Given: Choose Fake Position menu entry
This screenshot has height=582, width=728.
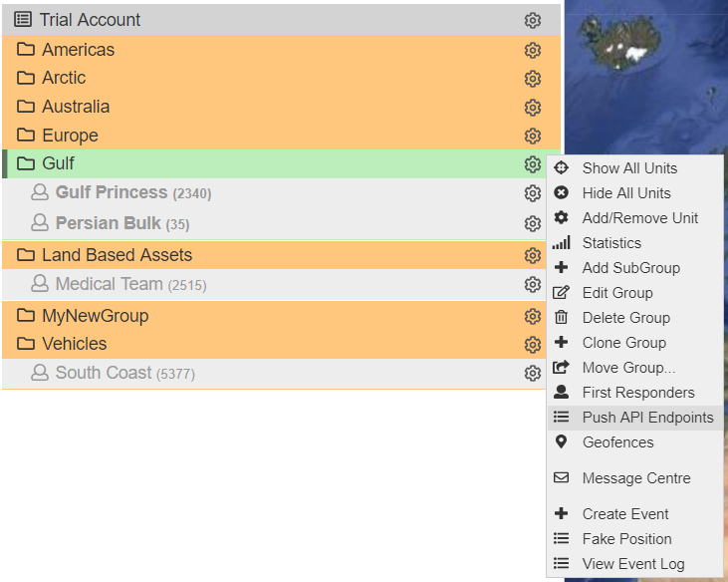Looking at the screenshot, I should click(635, 539).
